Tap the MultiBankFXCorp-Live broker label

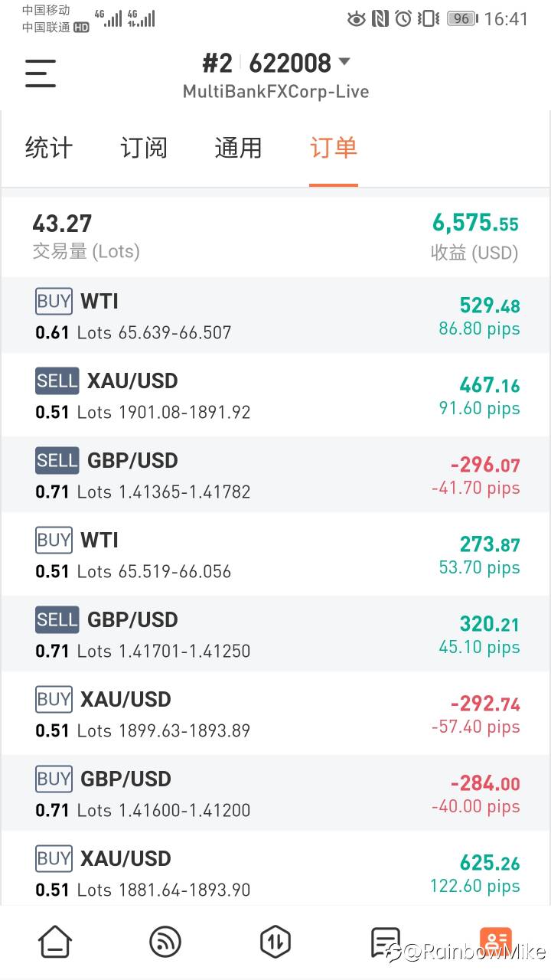point(275,92)
